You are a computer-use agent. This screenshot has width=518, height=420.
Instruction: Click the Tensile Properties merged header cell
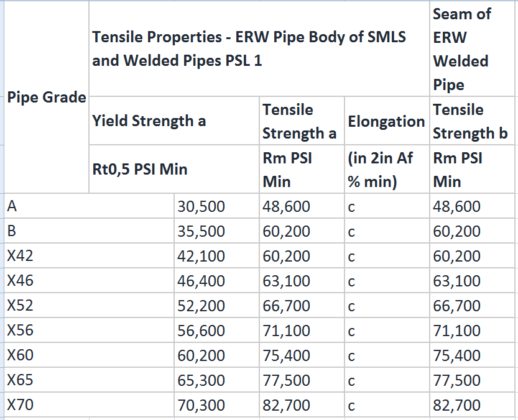(x=259, y=49)
